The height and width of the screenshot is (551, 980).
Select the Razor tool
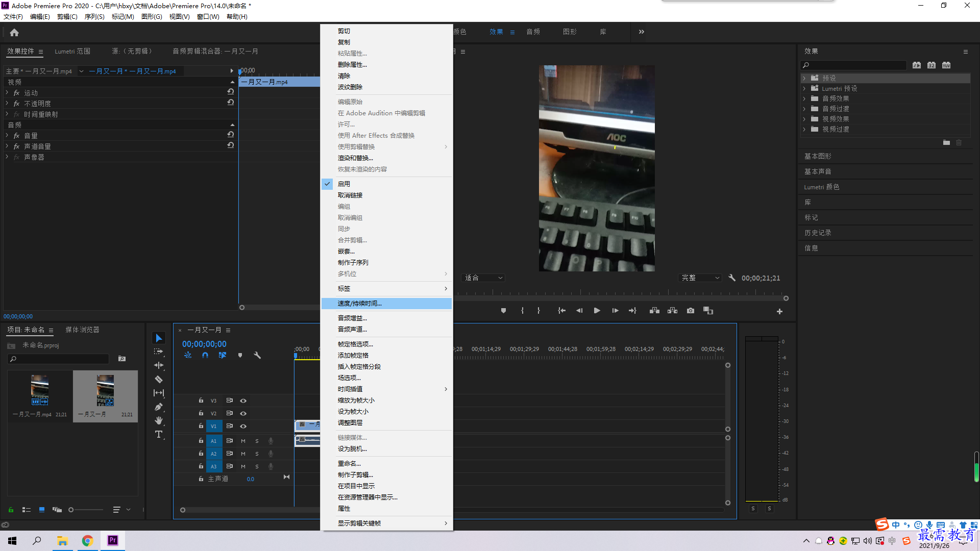point(159,379)
